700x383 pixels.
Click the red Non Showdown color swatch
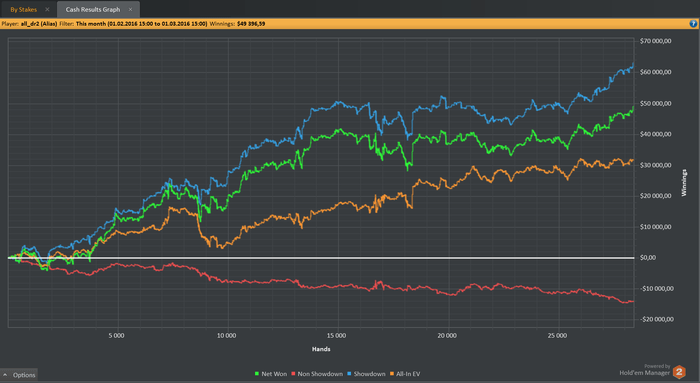pos(293,374)
